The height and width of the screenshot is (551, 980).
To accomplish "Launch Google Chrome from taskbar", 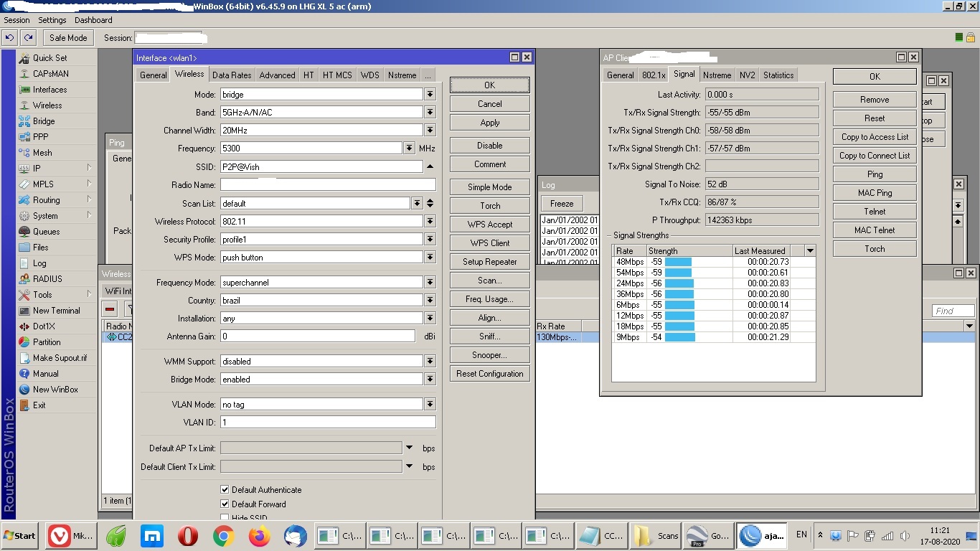I will [224, 536].
